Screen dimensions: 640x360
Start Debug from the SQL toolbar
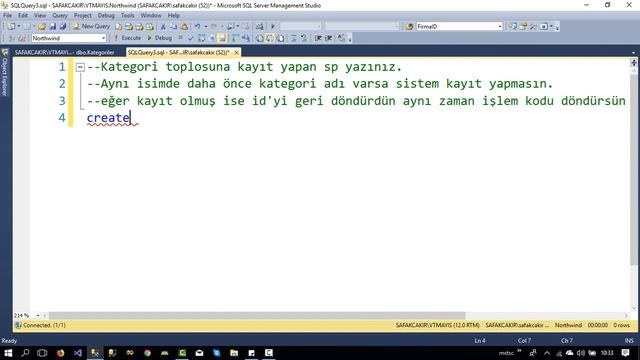pyautogui.click(x=160, y=38)
